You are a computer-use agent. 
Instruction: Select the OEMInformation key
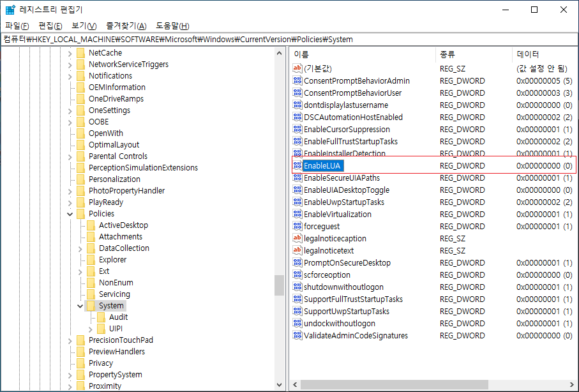pos(117,87)
